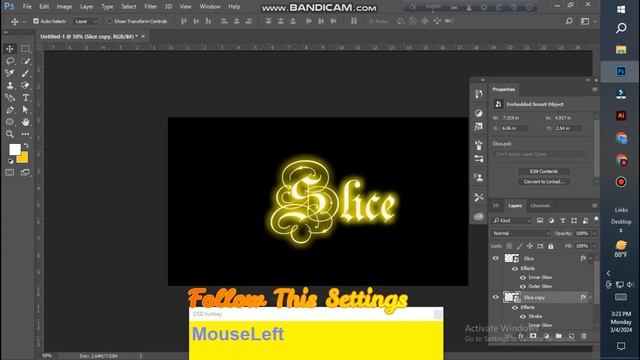Select the Hand tool
The width and height of the screenshot is (640, 360).
coord(25,122)
